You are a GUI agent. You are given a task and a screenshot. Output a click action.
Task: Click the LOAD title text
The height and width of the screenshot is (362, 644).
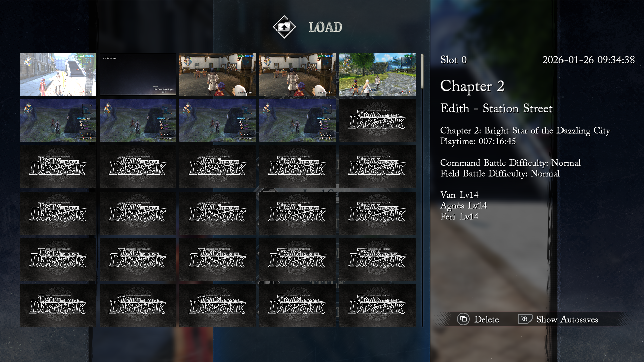(x=325, y=27)
